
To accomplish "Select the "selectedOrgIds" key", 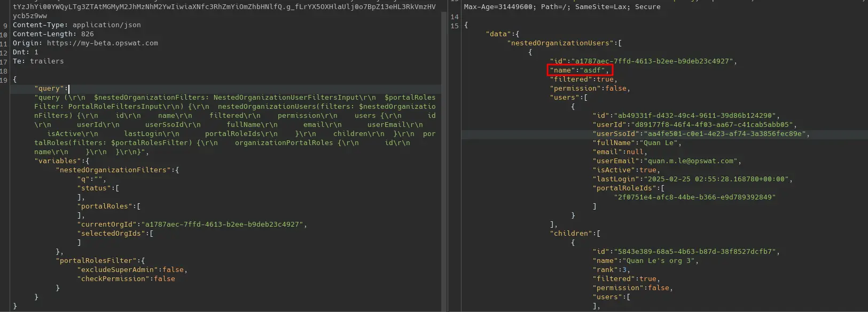I will [x=111, y=234].
